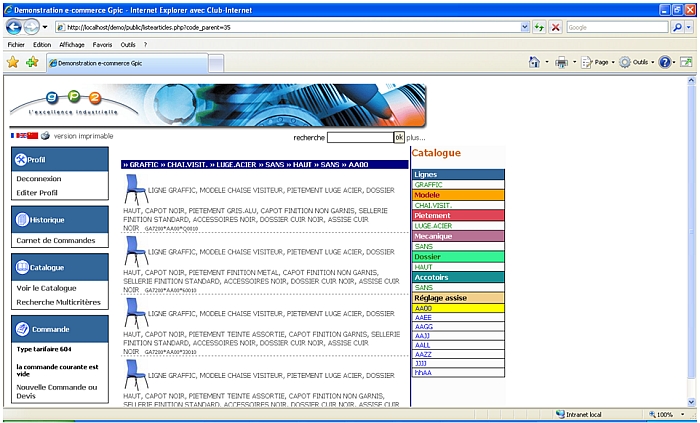Click the Help question mark icon
Viewport: 700px width, 423px height.
665,62
